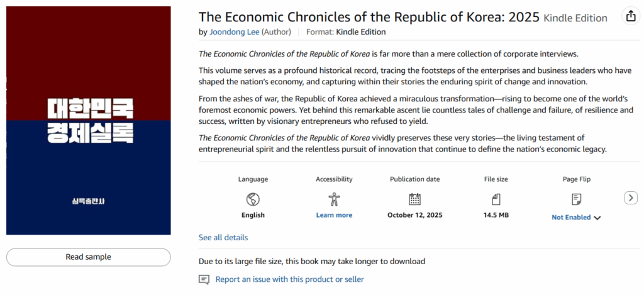
Task: Click Learn more under Accessibility
Action: click(x=334, y=215)
